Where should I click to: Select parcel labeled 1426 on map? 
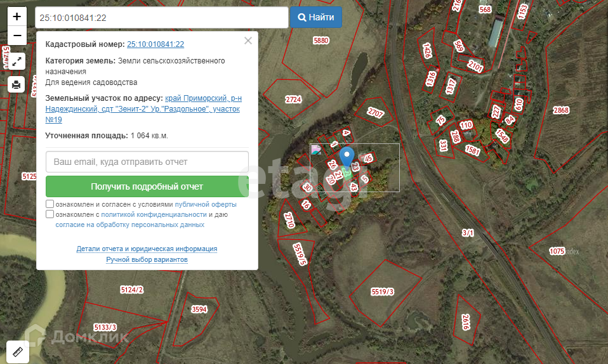tap(427, 51)
